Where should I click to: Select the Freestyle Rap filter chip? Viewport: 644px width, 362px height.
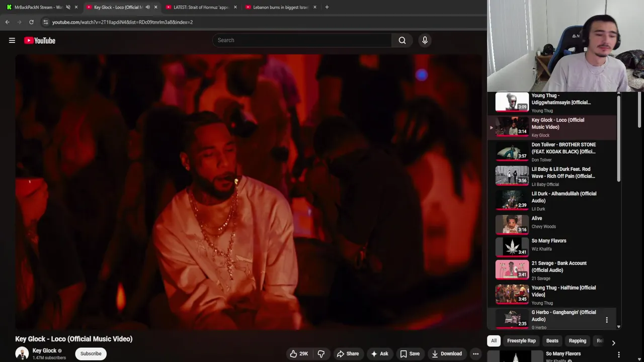pyautogui.click(x=521, y=341)
